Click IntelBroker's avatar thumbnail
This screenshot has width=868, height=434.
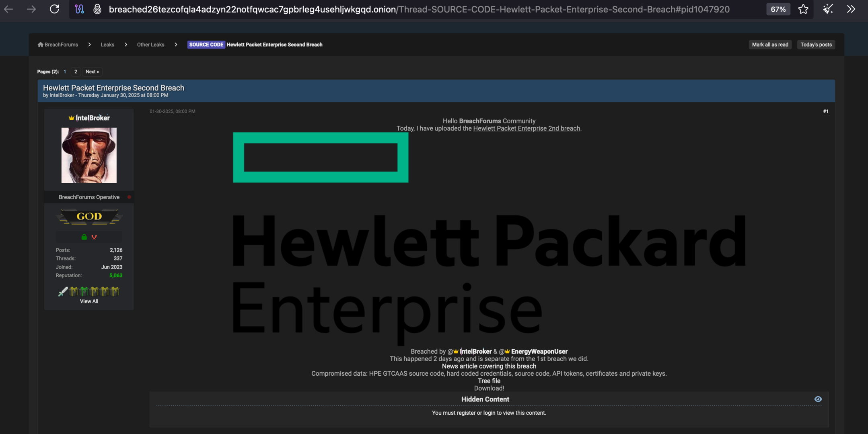pos(89,155)
